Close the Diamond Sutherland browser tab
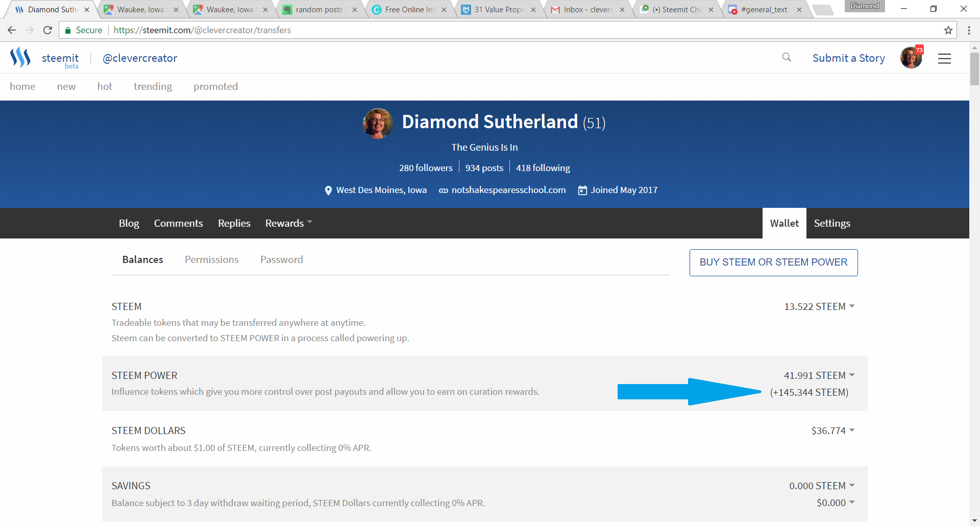980x526 pixels. click(x=87, y=10)
